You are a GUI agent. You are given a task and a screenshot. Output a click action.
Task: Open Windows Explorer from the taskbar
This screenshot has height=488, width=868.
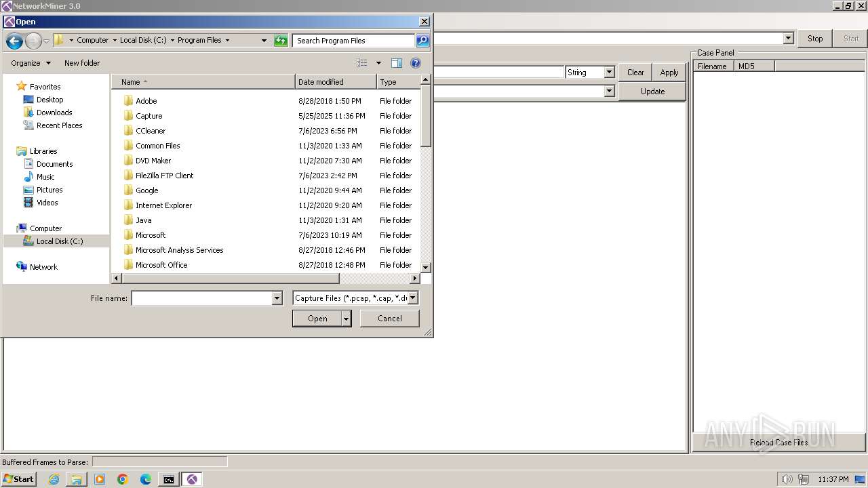(x=77, y=479)
